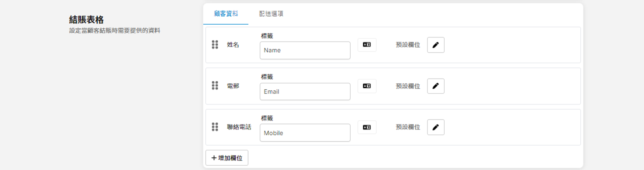Click the 結賬表格 section heading

click(86, 20)
